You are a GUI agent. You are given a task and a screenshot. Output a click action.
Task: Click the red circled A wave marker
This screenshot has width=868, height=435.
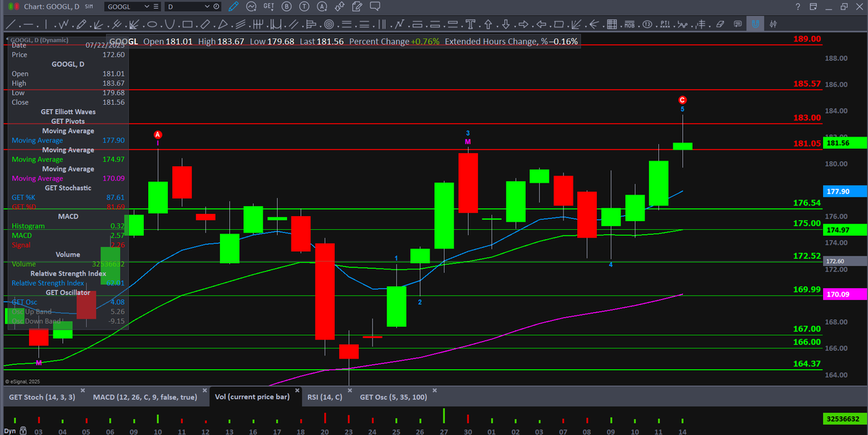coord(158,134)
